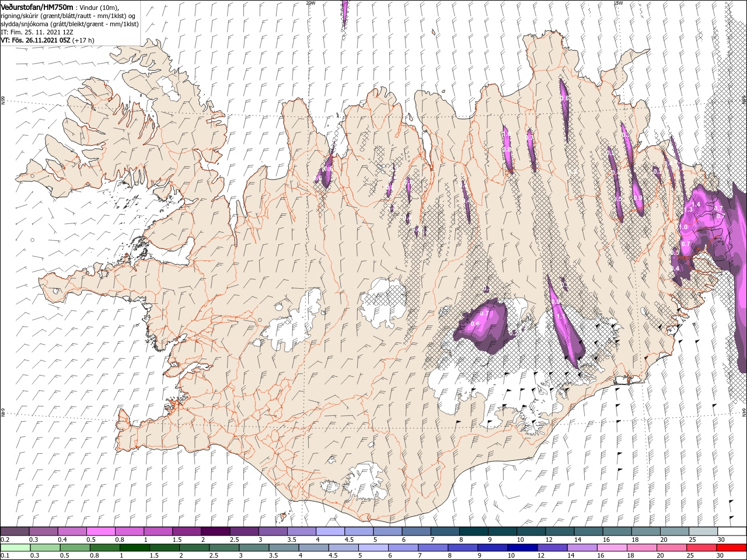
Task: Click bottom-row pale green swatch between 0.1 and 0.3
Action: tap(15, 548)
